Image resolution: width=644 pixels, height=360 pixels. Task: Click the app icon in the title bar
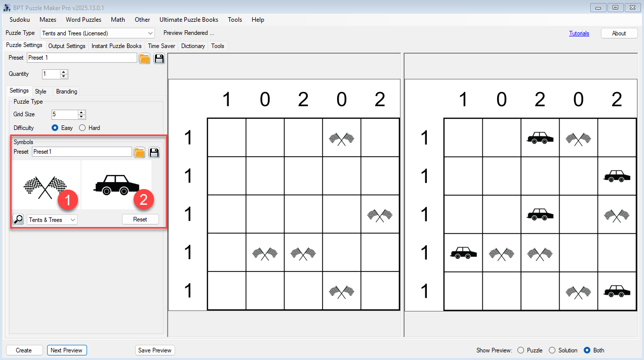(x=7, y=7)
